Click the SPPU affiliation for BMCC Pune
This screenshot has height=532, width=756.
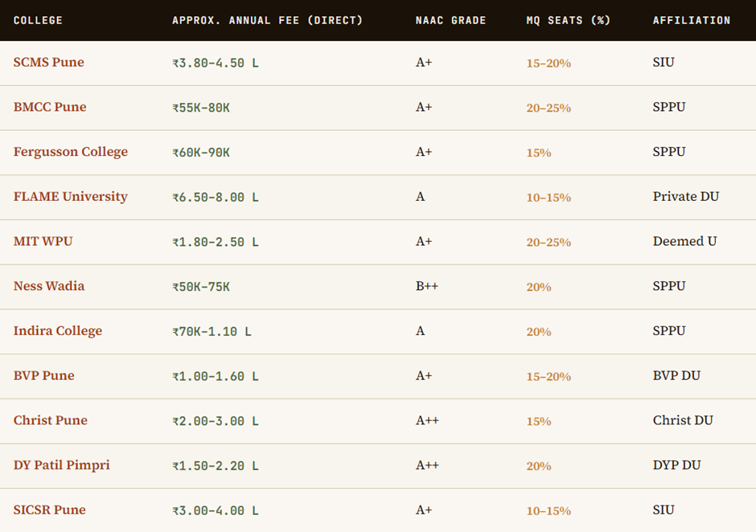point(669,107)
